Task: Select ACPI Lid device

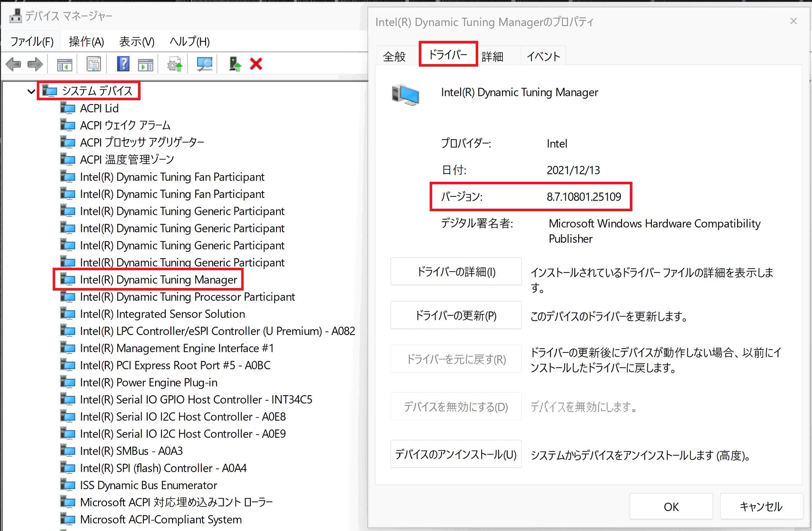Action: tap(99, 108)
